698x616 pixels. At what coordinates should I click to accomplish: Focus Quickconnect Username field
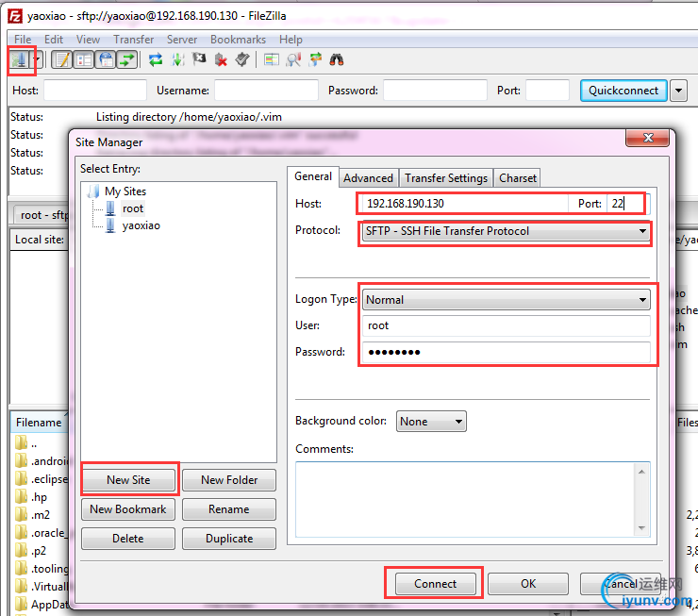[x=266, y=91]
